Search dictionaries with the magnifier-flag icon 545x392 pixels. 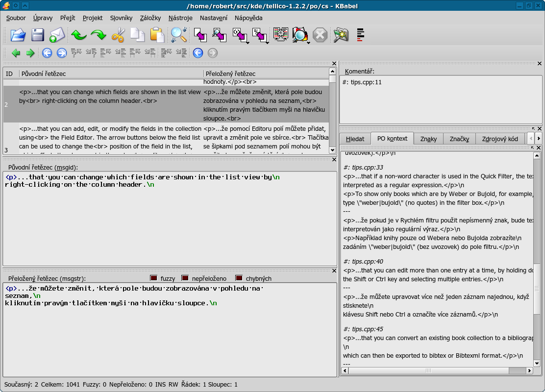(300, 35)
